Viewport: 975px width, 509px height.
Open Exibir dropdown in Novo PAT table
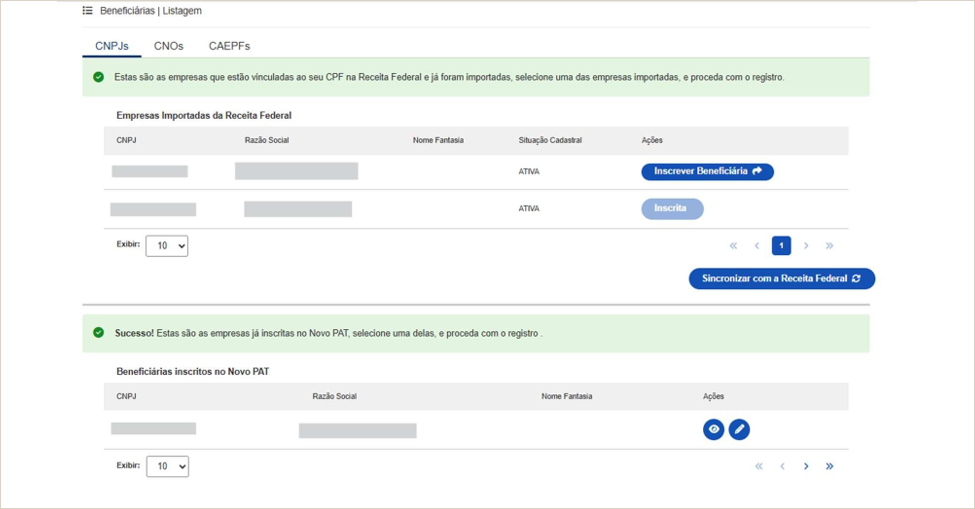tap(167, 466)
